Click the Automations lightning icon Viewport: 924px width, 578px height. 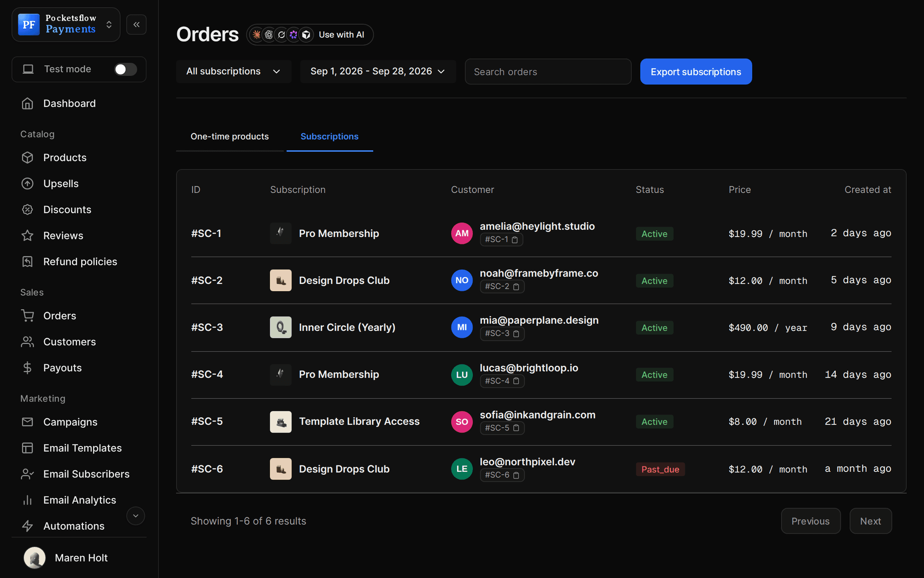click(x=28, y=526)
